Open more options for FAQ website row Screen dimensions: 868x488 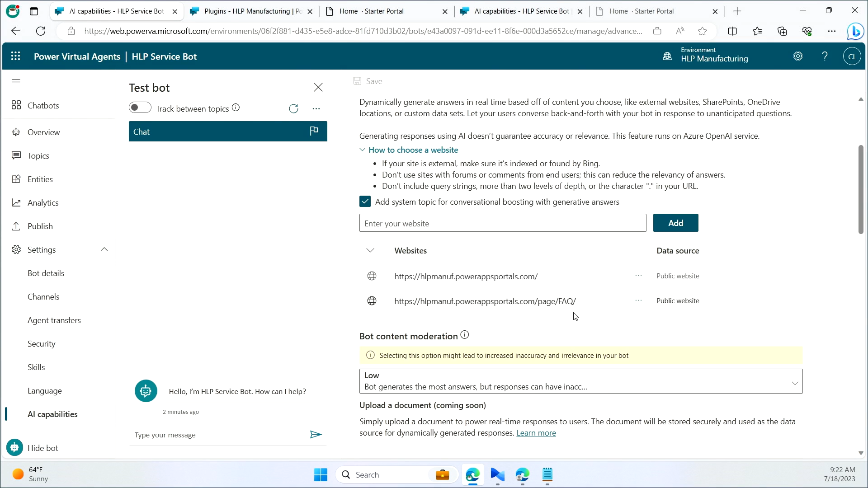click(x=638, y=300)
